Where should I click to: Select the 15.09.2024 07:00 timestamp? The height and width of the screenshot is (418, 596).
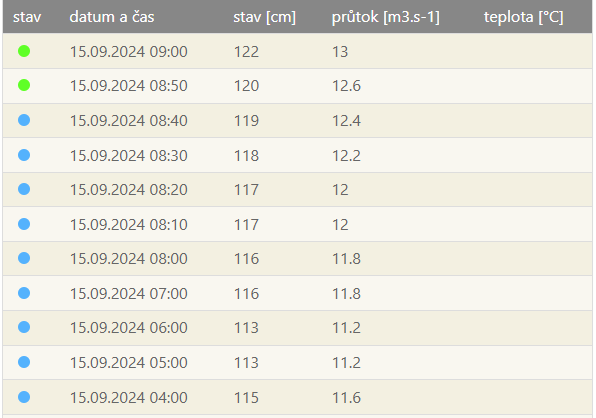pos(128,294)
